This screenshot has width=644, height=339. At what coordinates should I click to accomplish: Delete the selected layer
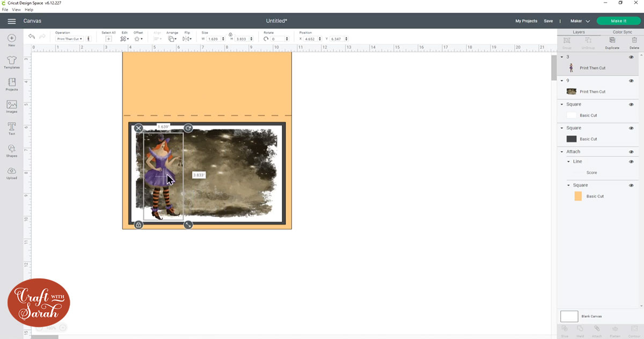(634, 42)
